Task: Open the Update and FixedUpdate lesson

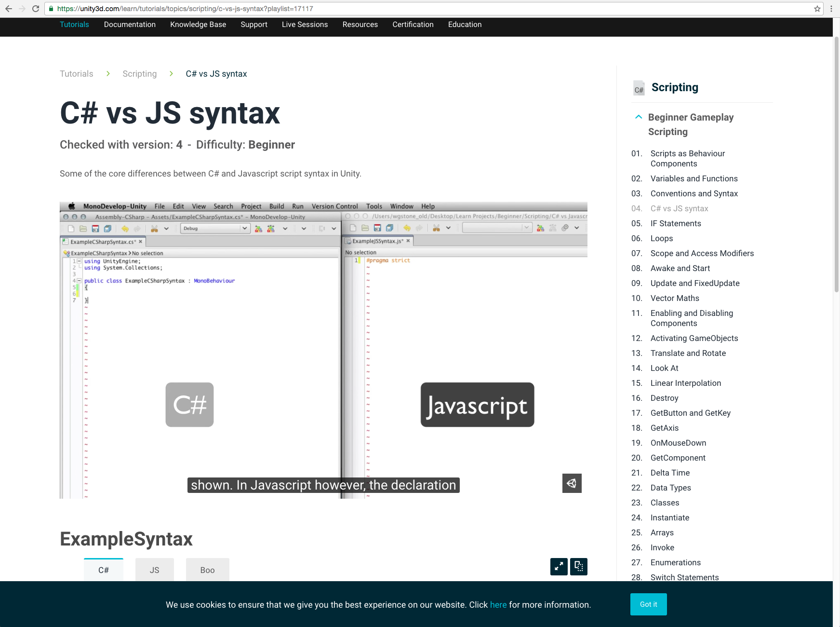Action: [695, 283]
